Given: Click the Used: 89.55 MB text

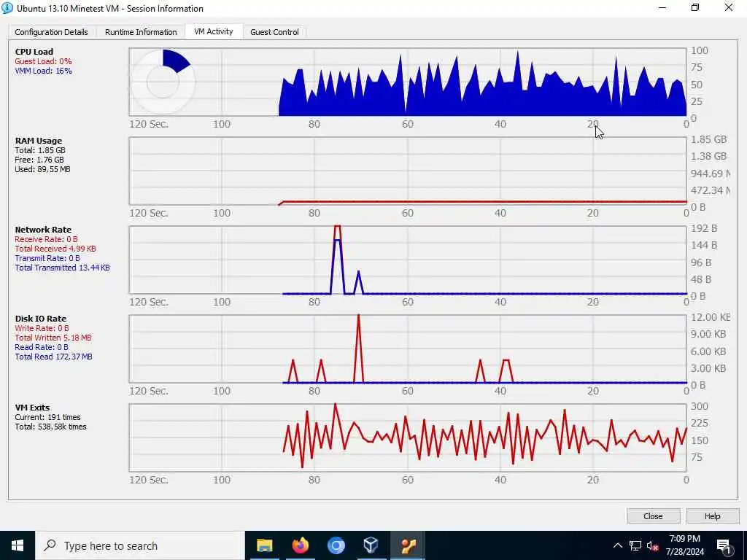Looking at the screenshot, I should click(42, 169).
